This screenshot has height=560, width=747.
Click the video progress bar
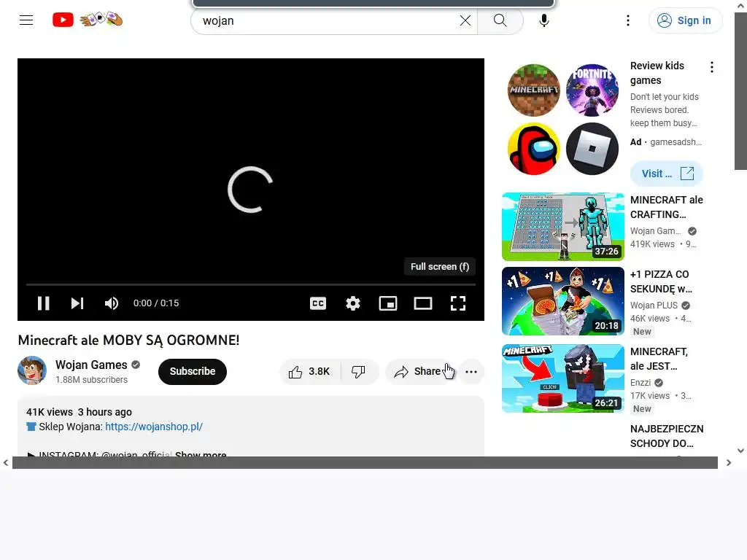click(251, 284)
